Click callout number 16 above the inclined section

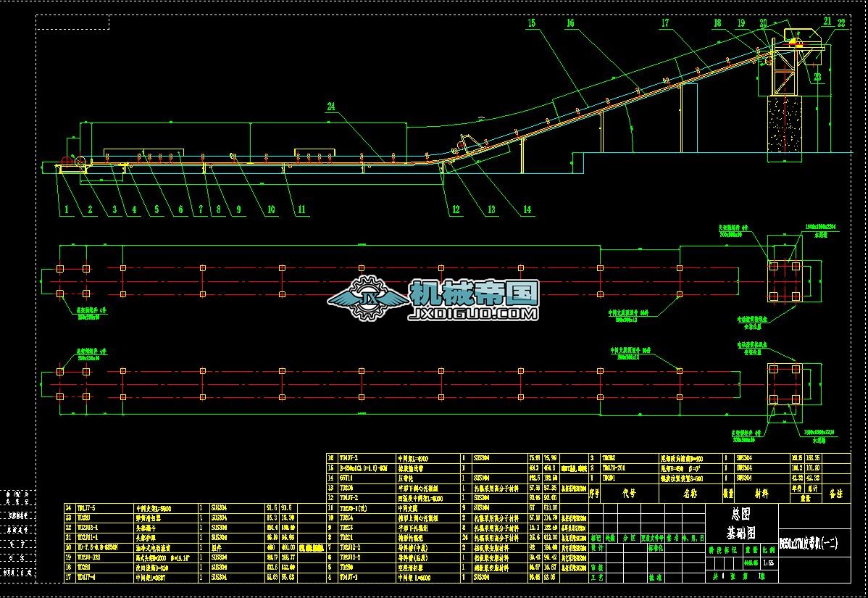(570, 22)
